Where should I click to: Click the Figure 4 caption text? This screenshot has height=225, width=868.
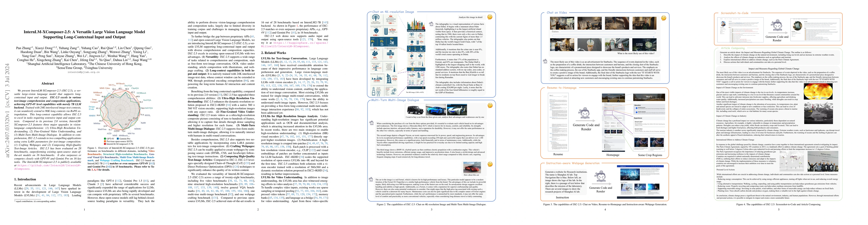pos(778,204)
